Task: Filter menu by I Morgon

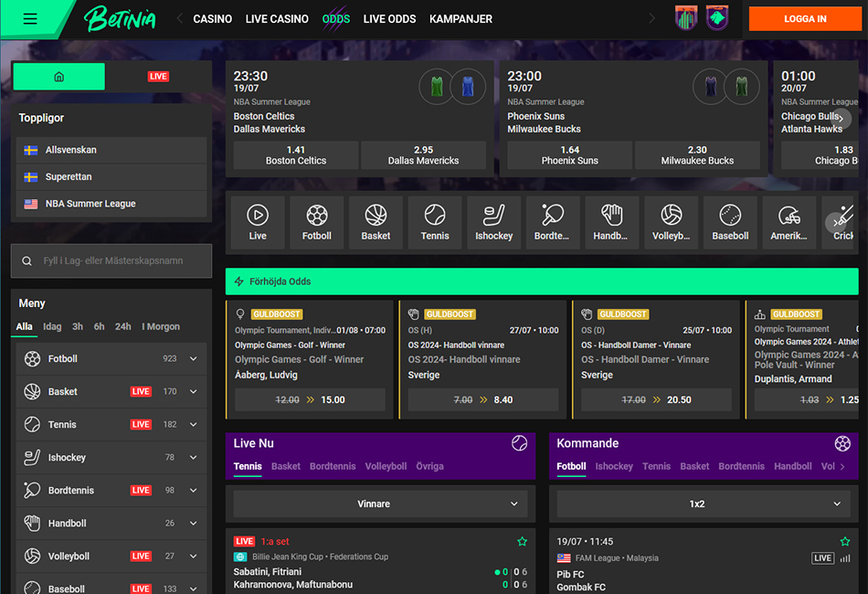Action: (x=161, y=326)
